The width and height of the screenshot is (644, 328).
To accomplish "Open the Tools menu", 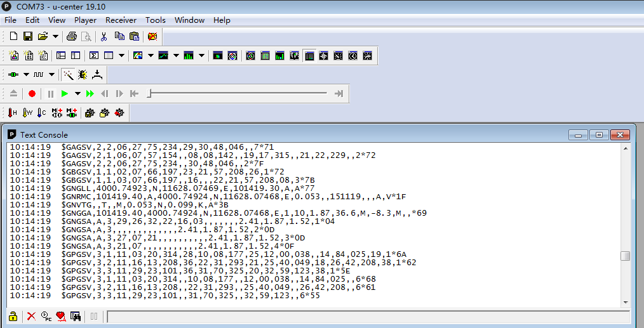I will tap(155, 20).
